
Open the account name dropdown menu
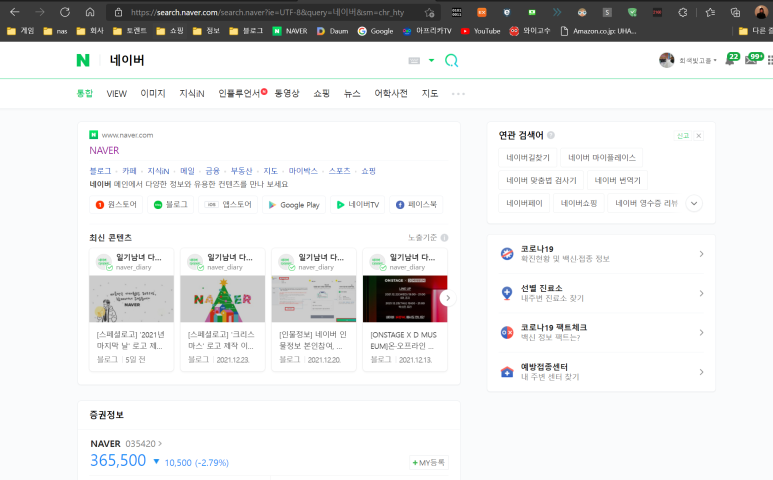tap(698, 61)
